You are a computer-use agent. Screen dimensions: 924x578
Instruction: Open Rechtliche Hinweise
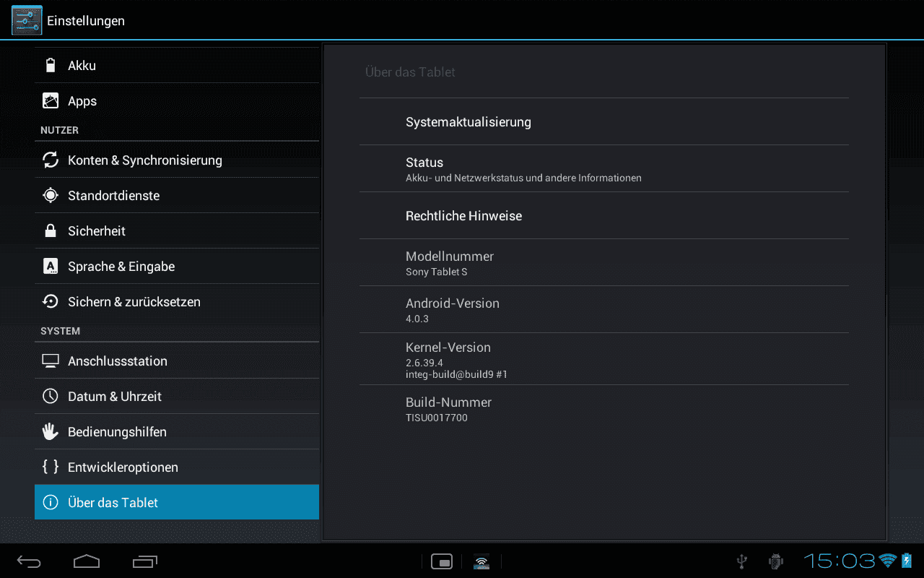(604, 215)
